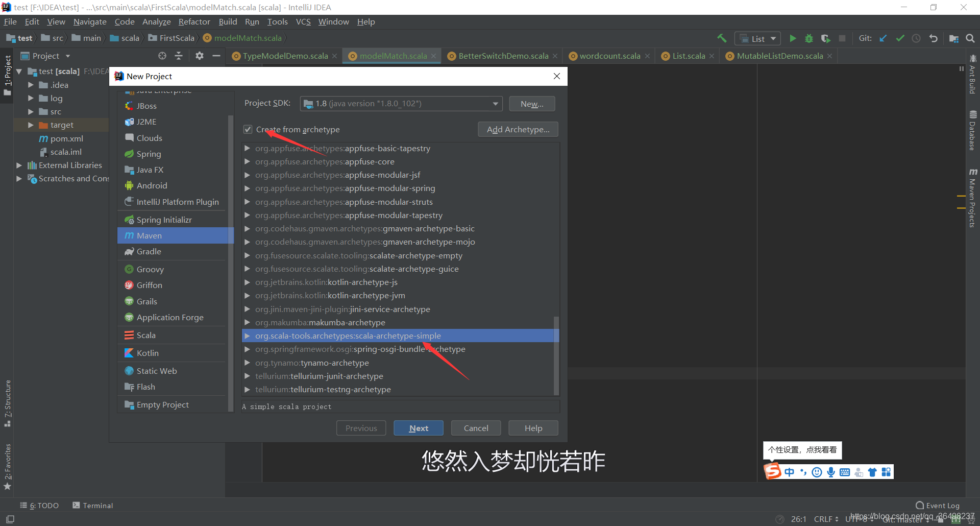
Task: Select Kotlin in the project type list
Action: pyautogui.click(x=148, y=352)
